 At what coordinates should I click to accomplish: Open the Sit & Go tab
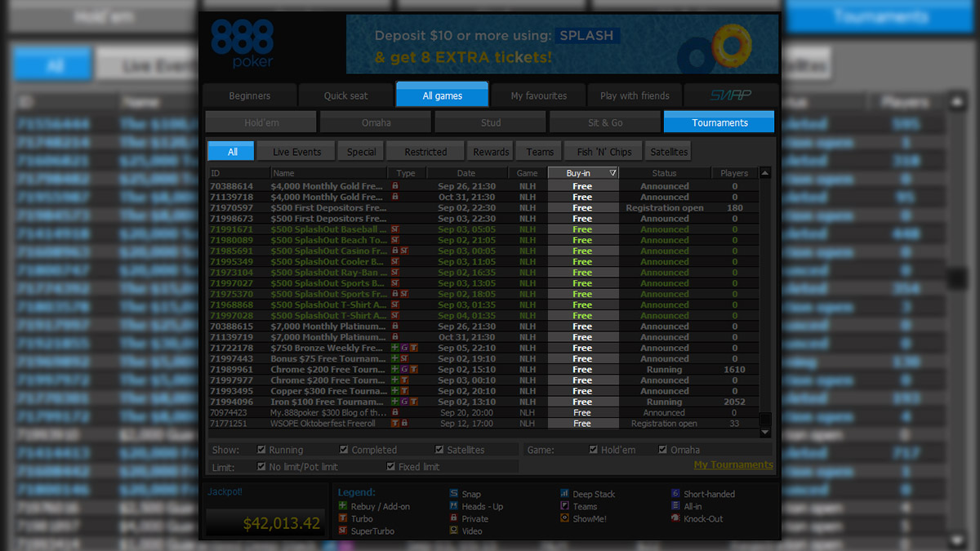pyautogui.click(x=606, y=121)
